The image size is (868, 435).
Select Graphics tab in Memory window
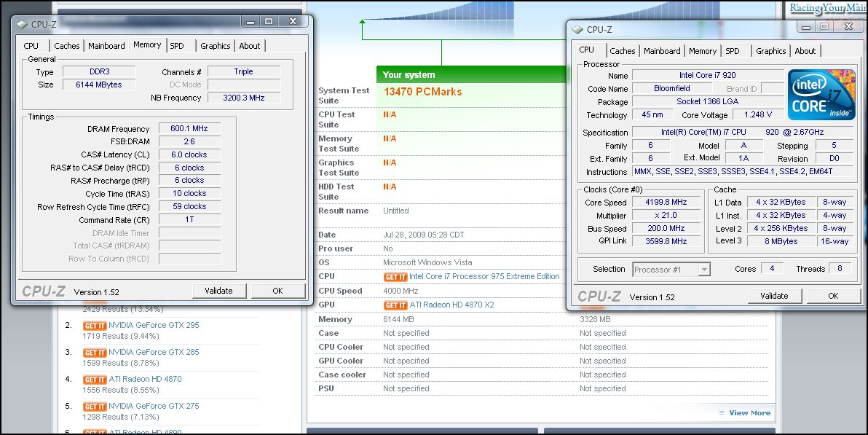[216, 46]
